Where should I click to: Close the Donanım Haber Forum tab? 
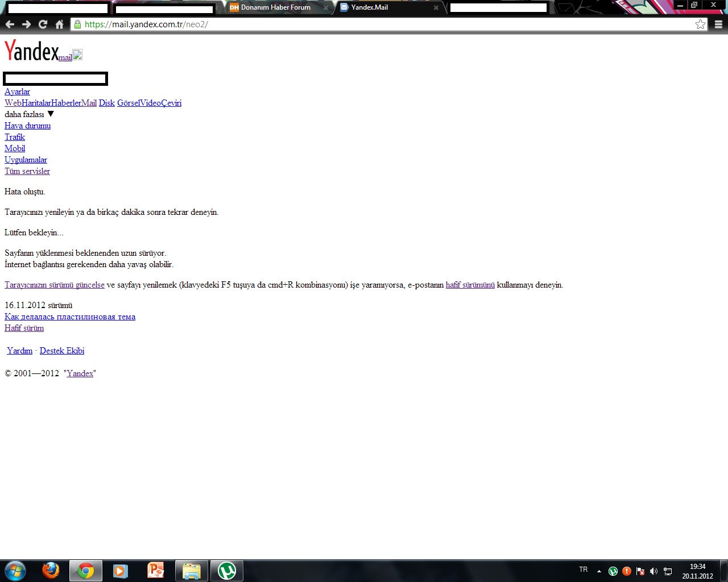(x=326, y=8)
